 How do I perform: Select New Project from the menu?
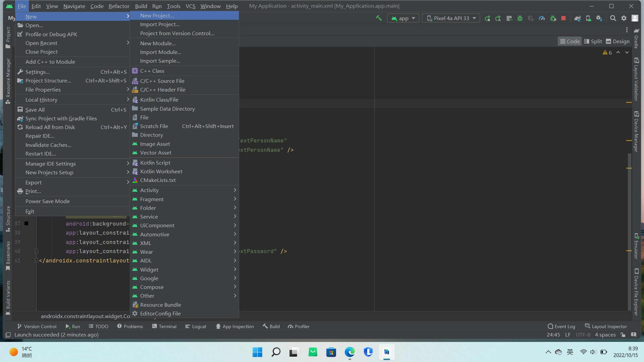click(157, 15)
